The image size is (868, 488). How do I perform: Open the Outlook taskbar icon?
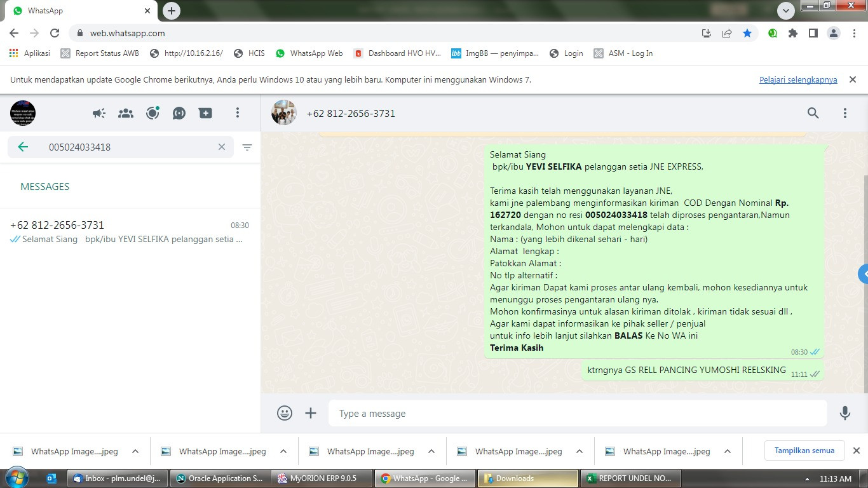coord(52,478)
